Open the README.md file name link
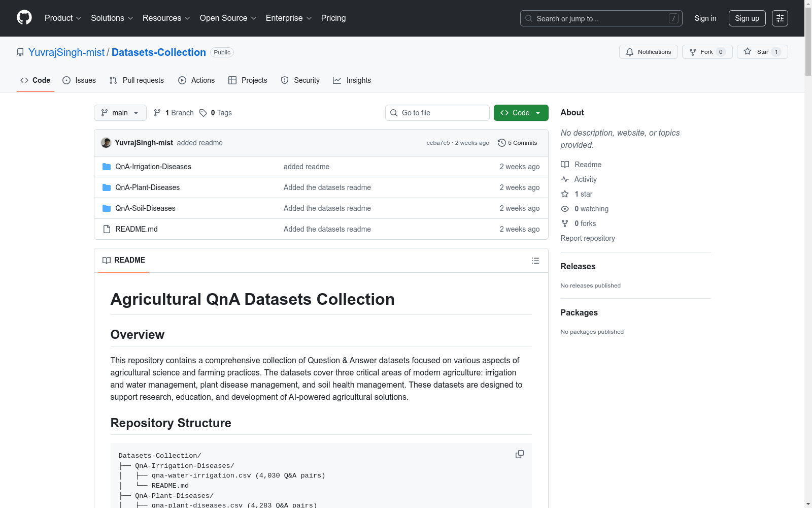This screenshot has width=812, height=508. pos(137,229)
